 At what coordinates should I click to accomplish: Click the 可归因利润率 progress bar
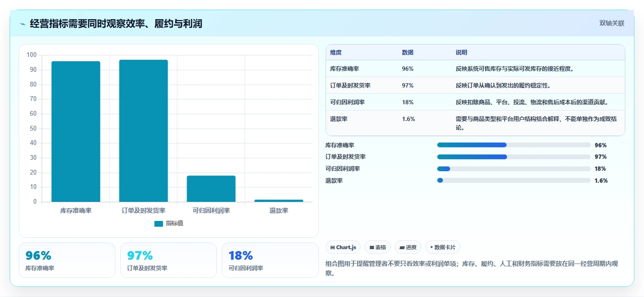tap(514, 169)
